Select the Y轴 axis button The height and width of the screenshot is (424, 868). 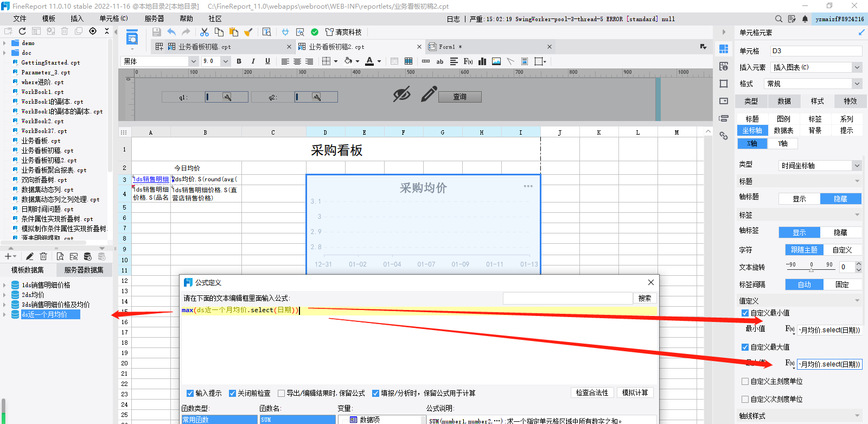783,143
